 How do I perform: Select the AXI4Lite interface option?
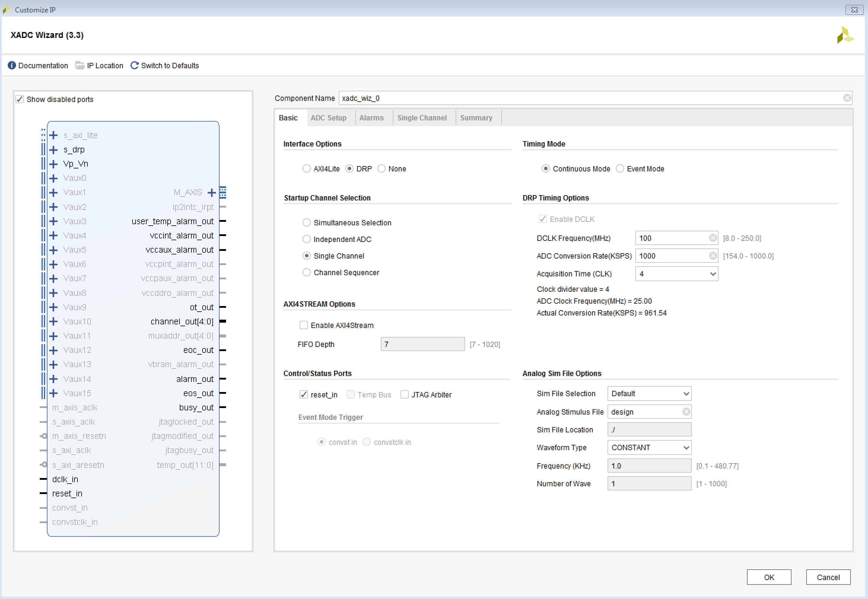[306, 168]
